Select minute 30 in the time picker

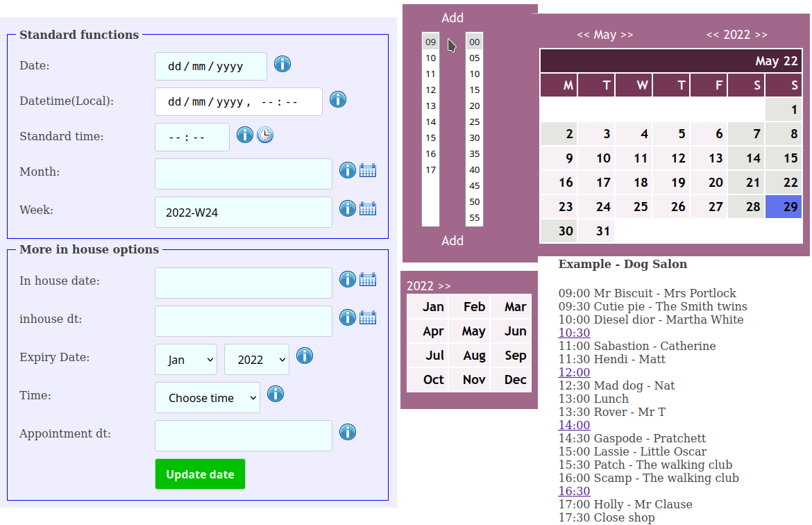coord(474,138)
